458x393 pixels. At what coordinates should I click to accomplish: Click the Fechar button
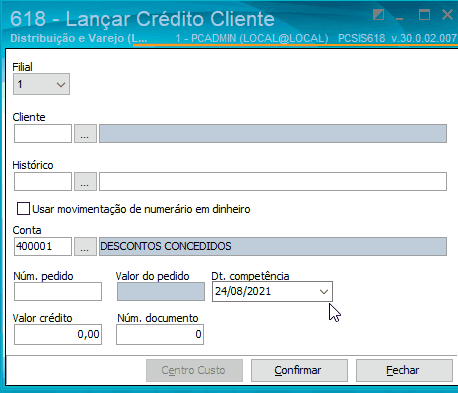404,370
